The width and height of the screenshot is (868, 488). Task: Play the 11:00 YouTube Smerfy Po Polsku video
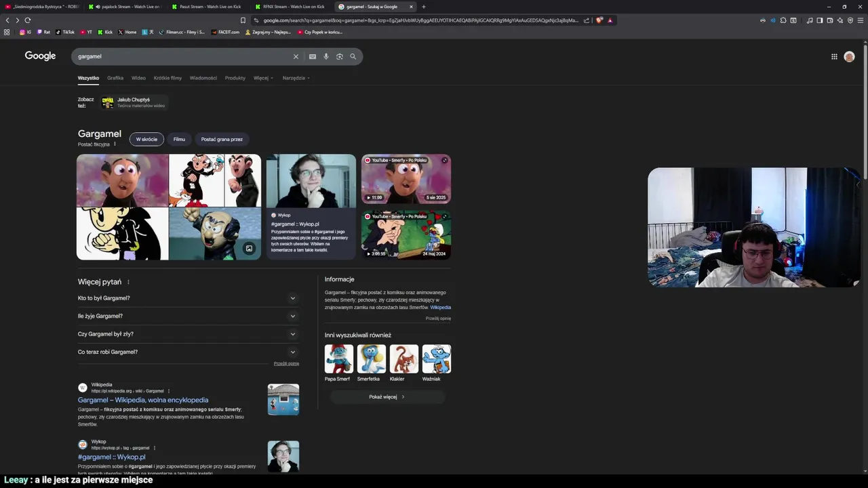tap(406, 179)
